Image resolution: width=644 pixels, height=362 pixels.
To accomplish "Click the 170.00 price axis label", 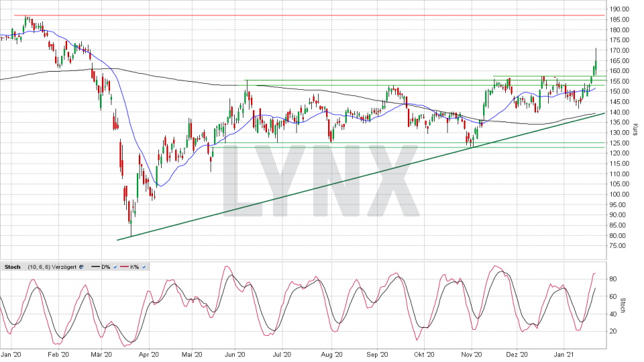I will pos(619,50).
